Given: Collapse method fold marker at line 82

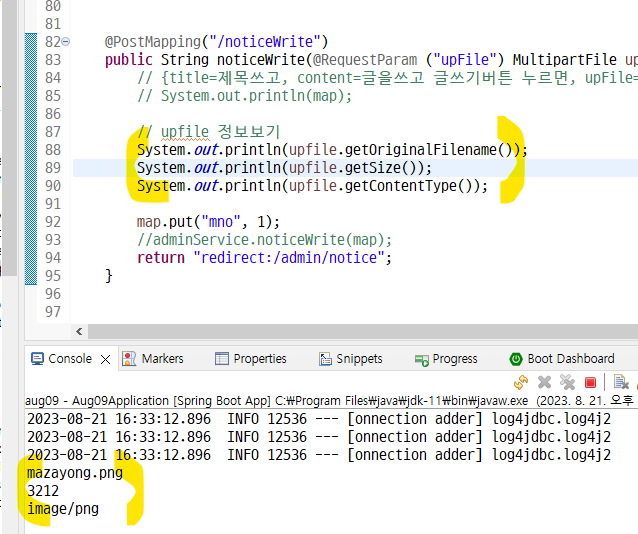Looking at the screenshot, I should pos(66,42).
